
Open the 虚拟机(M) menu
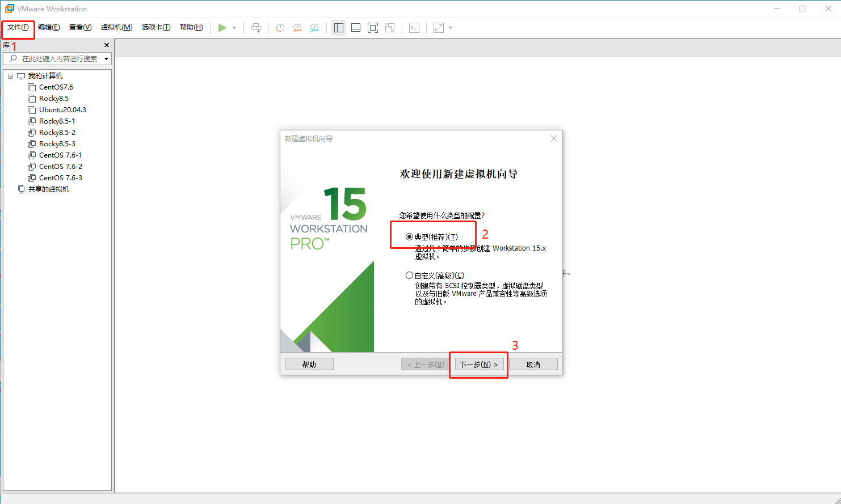tap(116, 28)
